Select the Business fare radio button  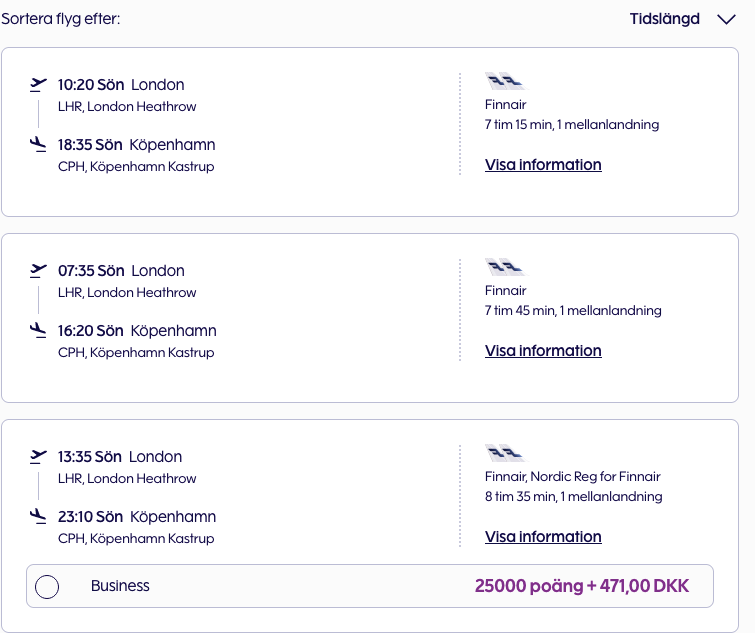(x=47, y=587)
